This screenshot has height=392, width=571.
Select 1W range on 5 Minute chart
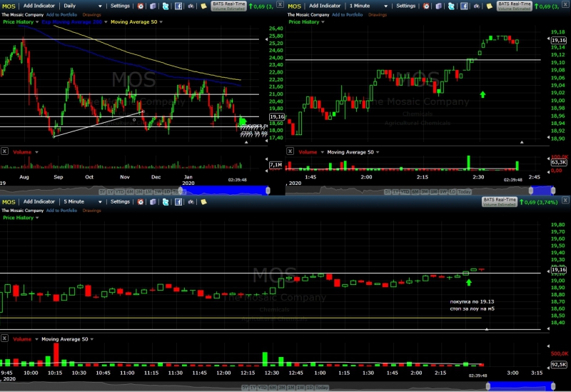tap(300, 387)
